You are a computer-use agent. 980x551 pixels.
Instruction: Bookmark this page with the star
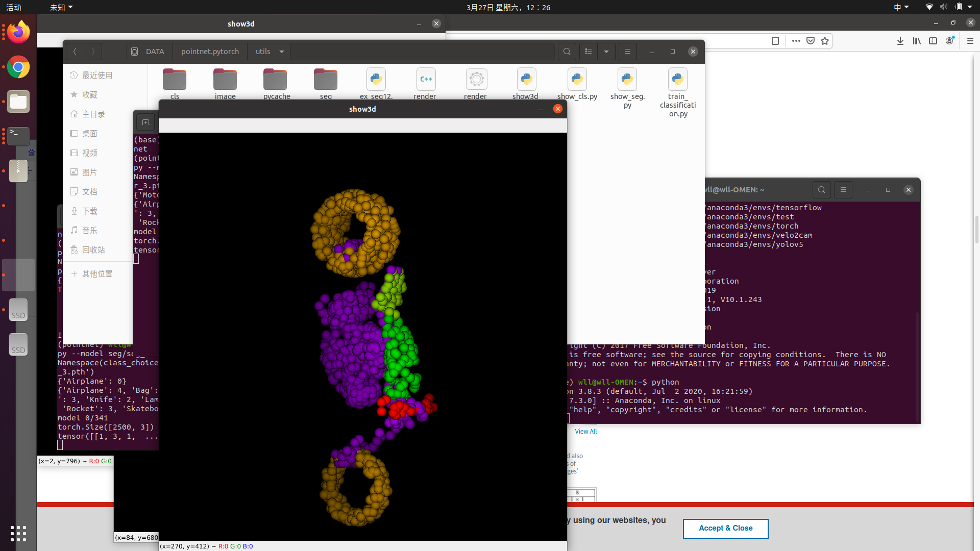click(825, 41)
